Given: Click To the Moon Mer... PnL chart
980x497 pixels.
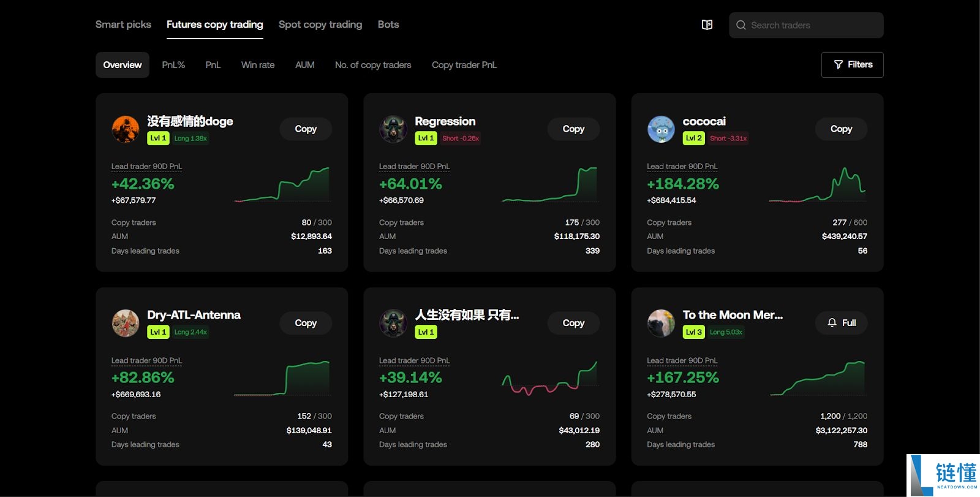Looking at the screenshot, I should 818,378.
